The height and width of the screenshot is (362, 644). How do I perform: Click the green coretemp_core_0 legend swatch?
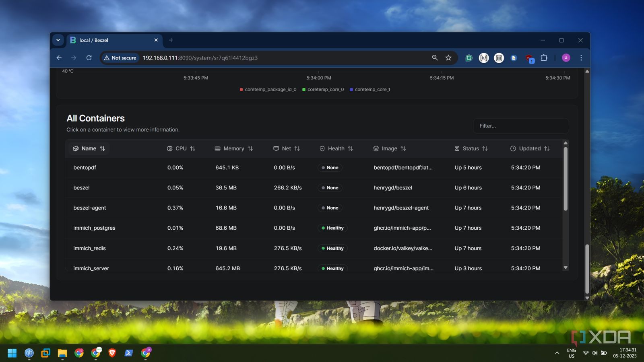point(304,90)
